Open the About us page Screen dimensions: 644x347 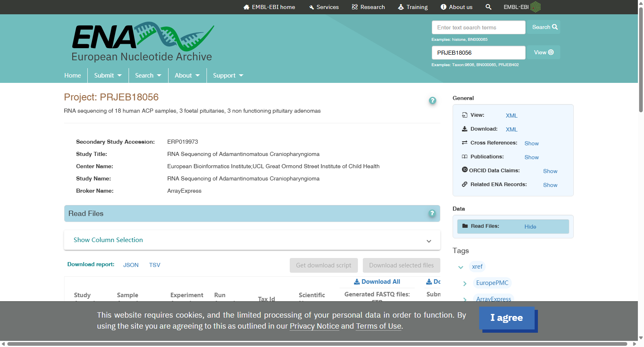click(457, 7)
